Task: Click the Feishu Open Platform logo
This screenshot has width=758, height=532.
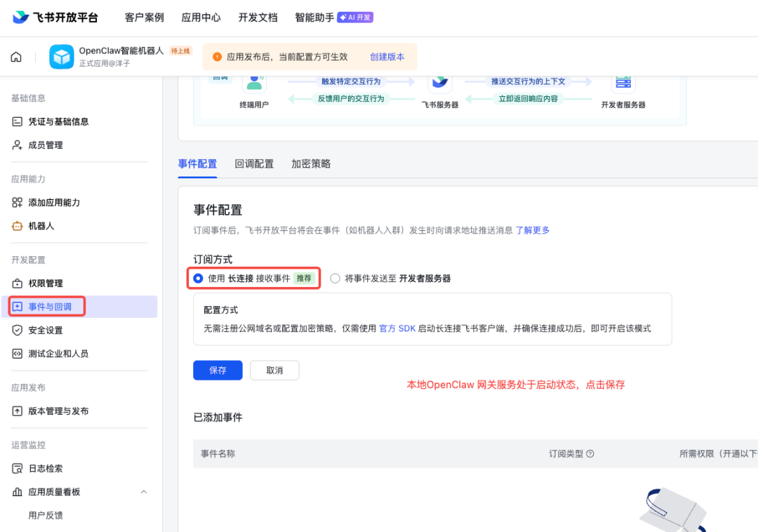Action: 55,18
